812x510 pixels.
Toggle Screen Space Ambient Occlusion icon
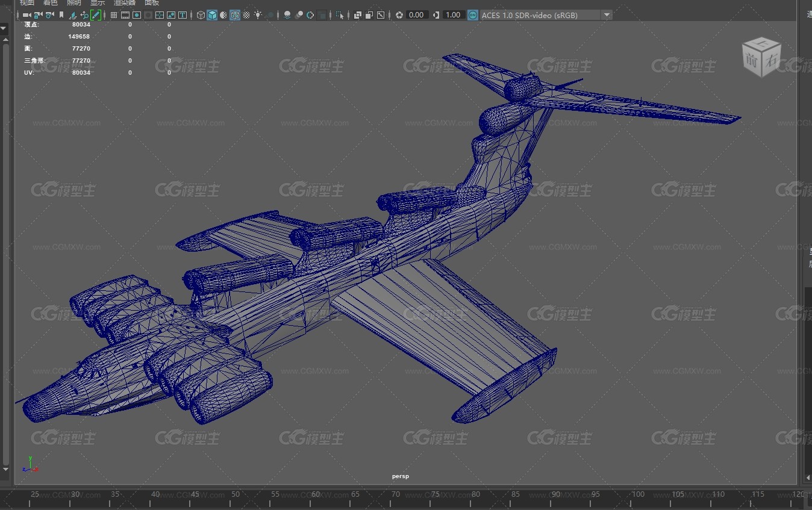point(287,15)
